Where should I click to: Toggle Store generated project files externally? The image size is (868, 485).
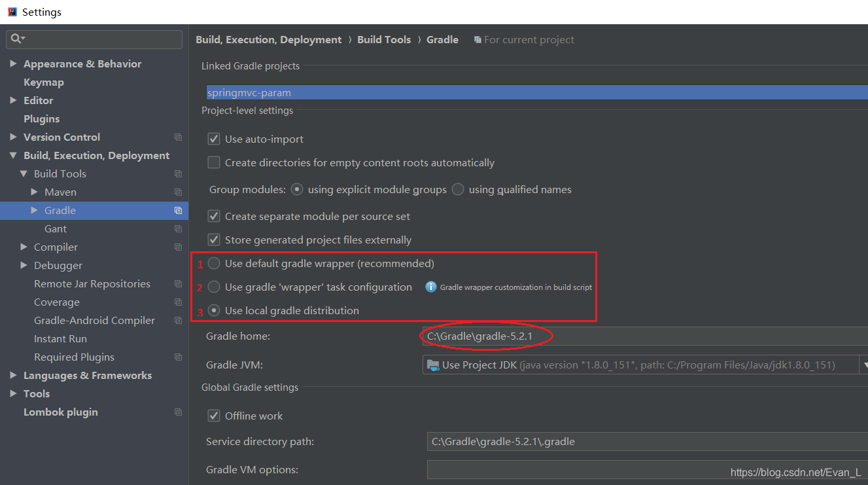[213, 240]
